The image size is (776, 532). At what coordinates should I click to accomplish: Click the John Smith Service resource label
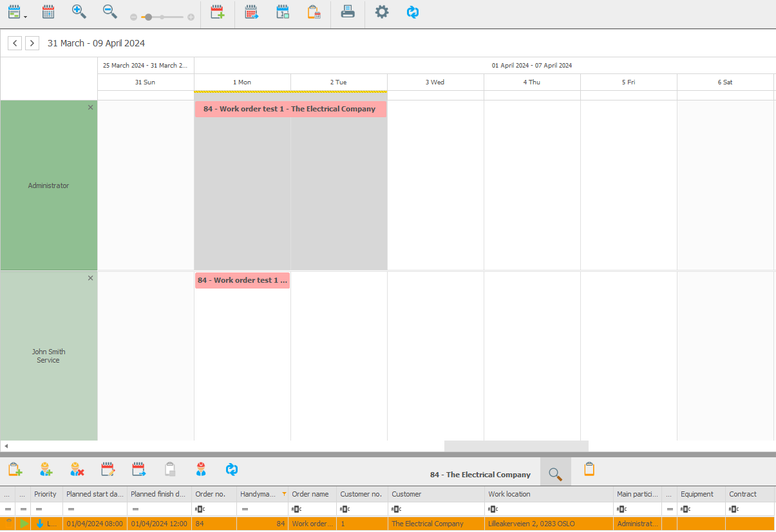coord(48,356)
